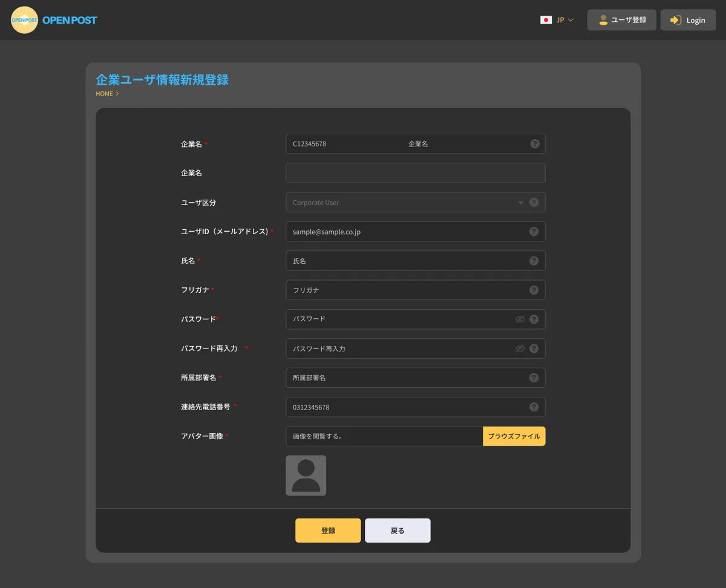Viewport: 726px width, 588px height.
Task: Click the OPEN POST logo icon
Action: [25, 20]
